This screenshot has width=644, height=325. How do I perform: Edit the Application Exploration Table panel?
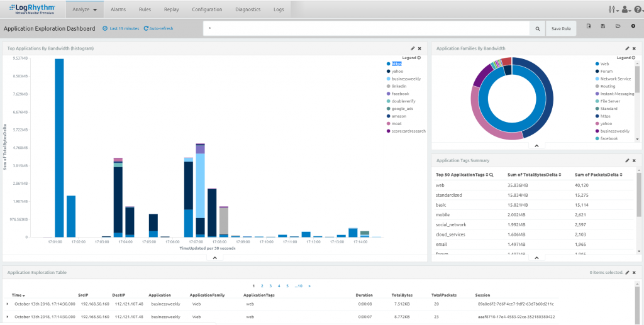pos(627,272)
